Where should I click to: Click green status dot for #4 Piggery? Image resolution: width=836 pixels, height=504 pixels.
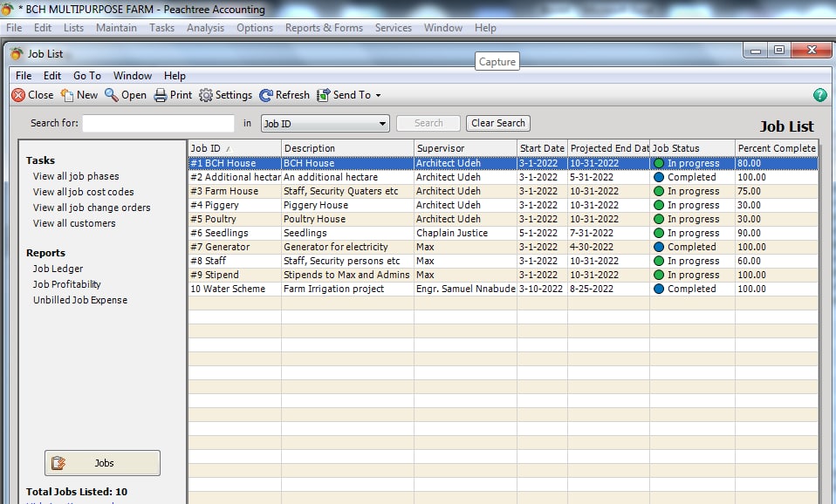[x=659, y=205]
